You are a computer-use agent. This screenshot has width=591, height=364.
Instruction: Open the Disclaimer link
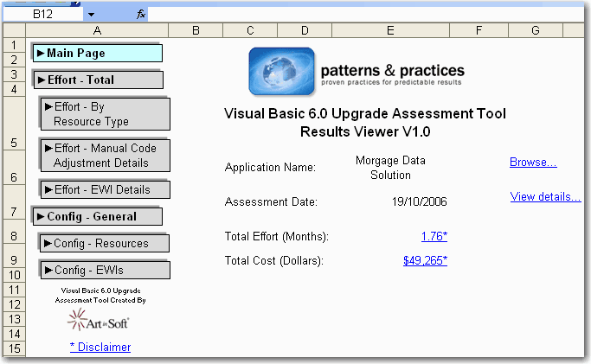[100, 347]
